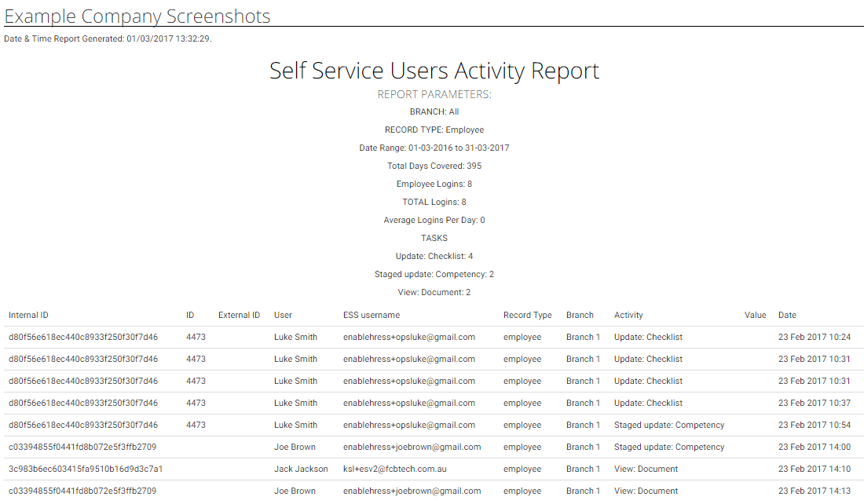Click the "Record Type" column header
864x504 pixels.
coord(527,315)
